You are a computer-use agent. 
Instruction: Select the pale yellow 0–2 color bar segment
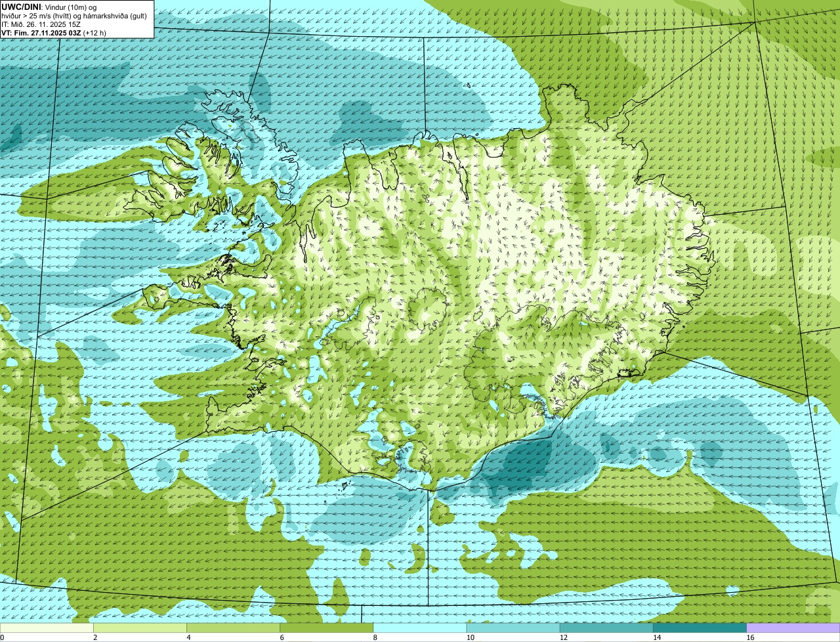47,628
